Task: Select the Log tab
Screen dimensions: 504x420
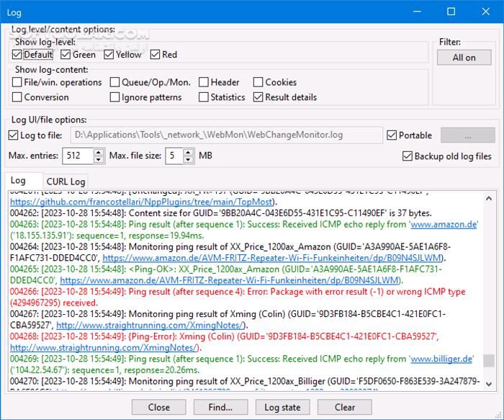Action: [x=19, y=181]
